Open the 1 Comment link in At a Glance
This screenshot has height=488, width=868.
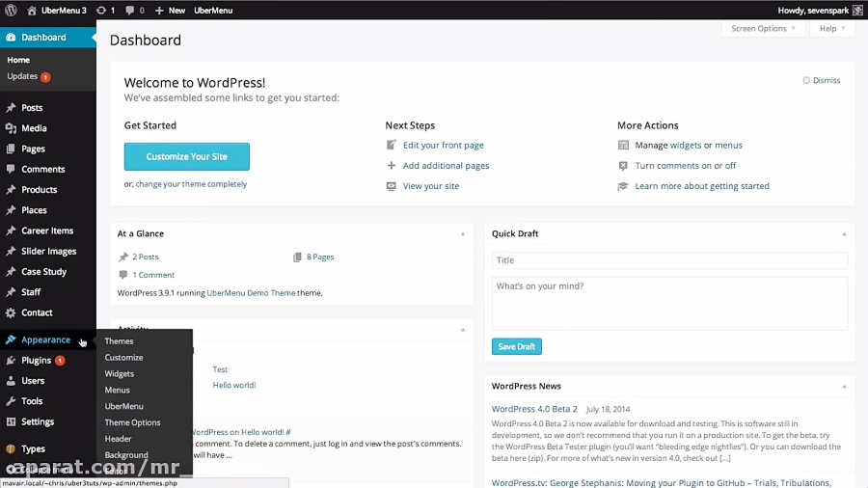tap(153, 275)
